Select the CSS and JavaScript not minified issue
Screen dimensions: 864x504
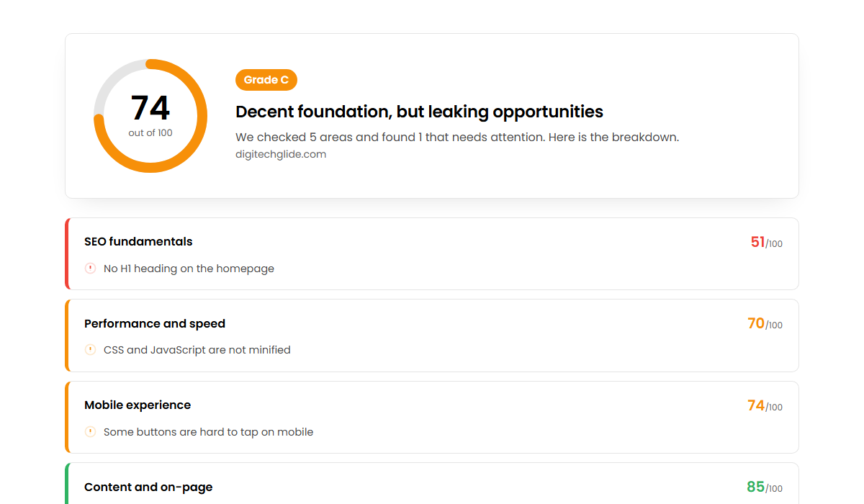point(197,350)
